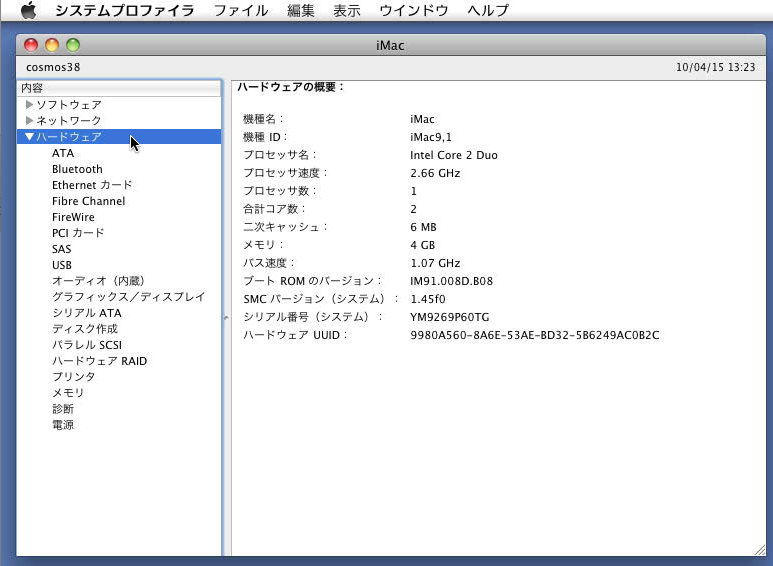Select Bluetooth in the sidebar
This screenshot has width=773, height=566.
(x=77, y=169)
